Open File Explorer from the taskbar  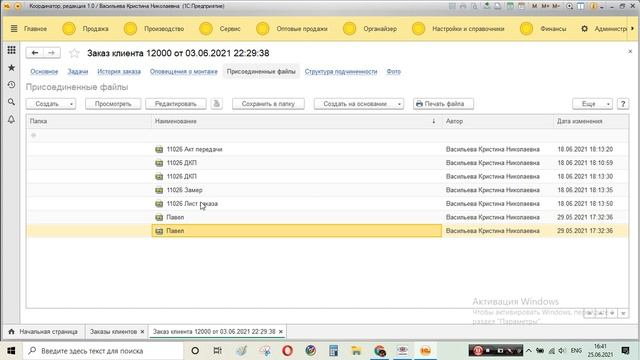356,351
